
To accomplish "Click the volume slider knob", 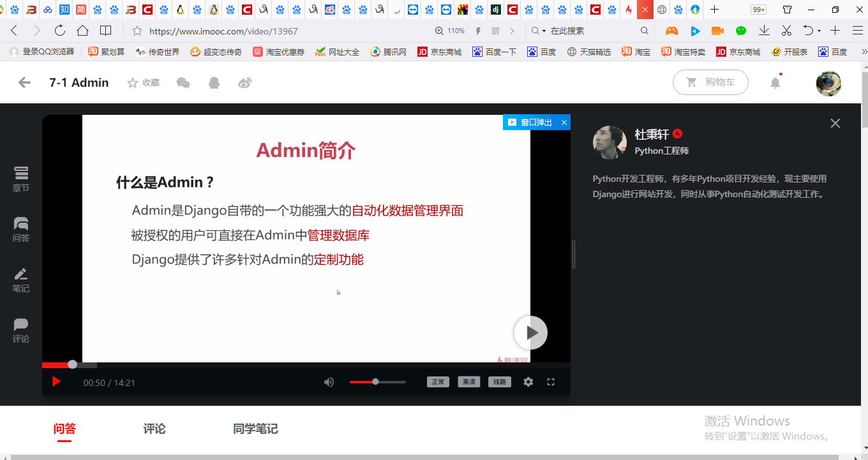I will point(375,382).
